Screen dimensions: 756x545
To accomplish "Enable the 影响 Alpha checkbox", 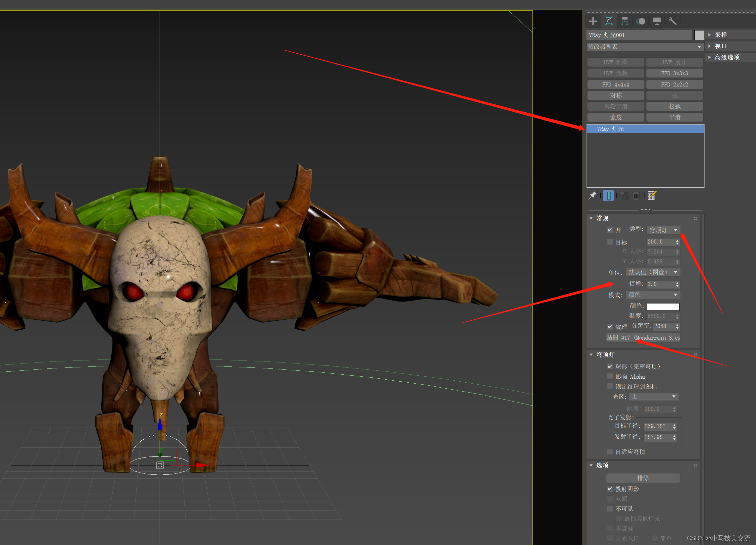I will click(x=610, y=377).
